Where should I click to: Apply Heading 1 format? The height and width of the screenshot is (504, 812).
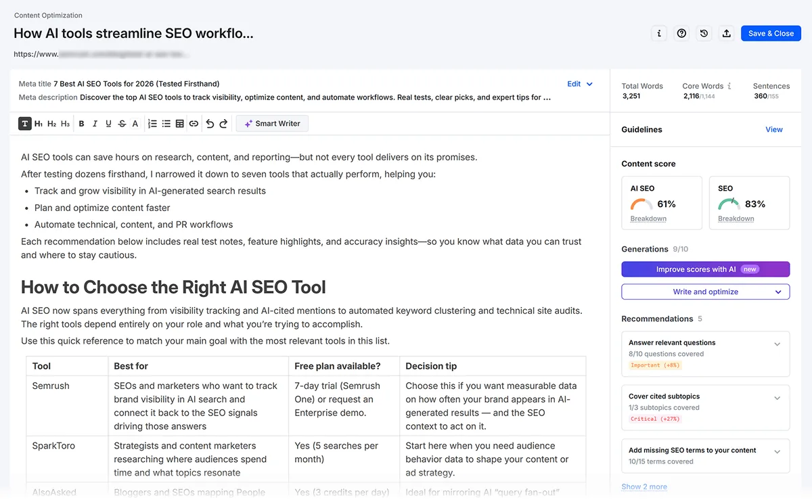pos(39,124)
